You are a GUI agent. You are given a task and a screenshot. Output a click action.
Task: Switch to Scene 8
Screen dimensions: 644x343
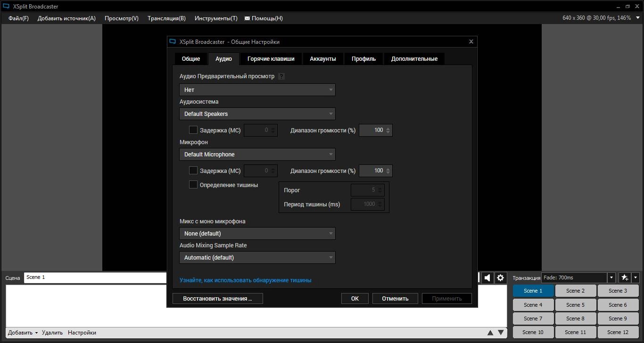(x=576, y=318)
